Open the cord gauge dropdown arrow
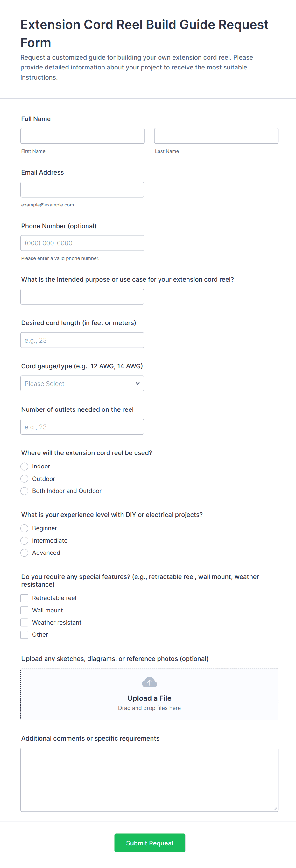The width and height of the screenshot is (296, 868). click(x=137, y=383)
